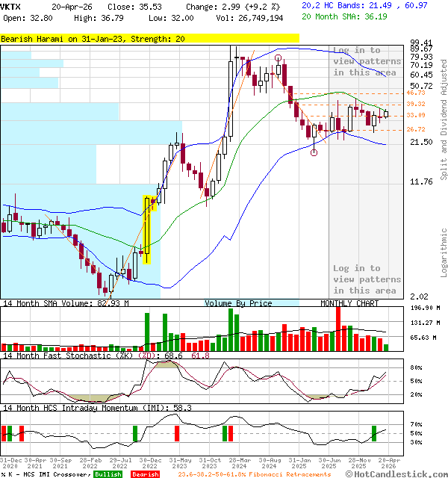Click the red Bearish legend box
Screen dimensions: 448x478
tap(145, 474)
